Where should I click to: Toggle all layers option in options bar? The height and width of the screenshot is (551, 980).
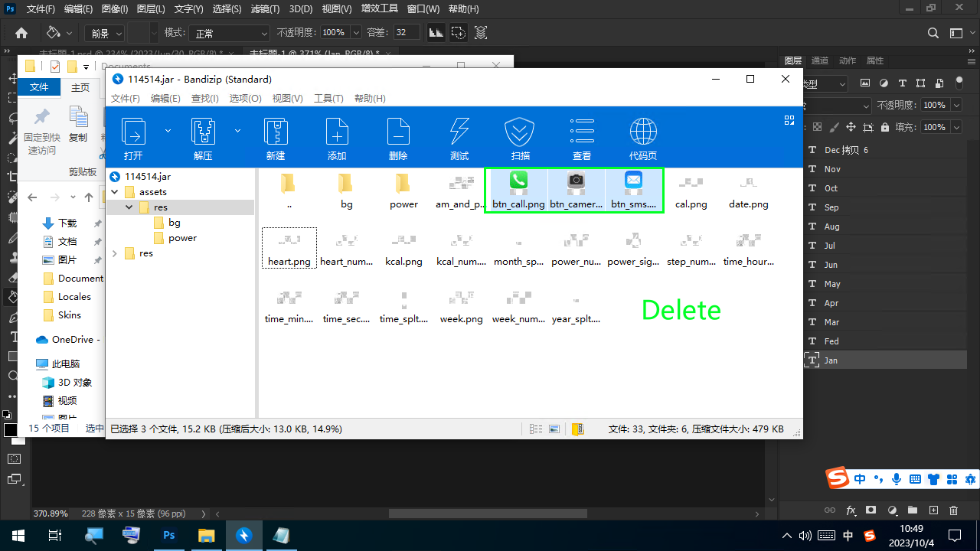481,33
